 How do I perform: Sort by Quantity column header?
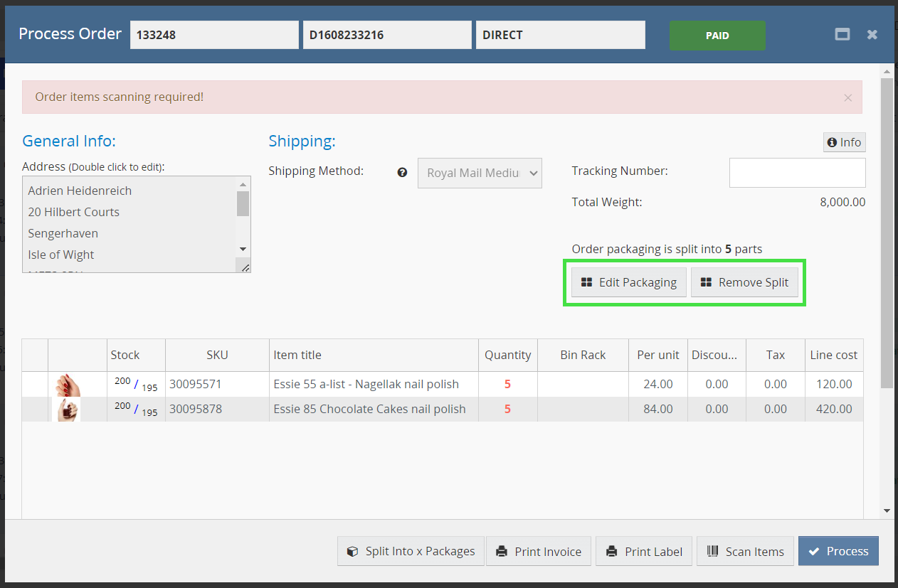tap(507, 355)
